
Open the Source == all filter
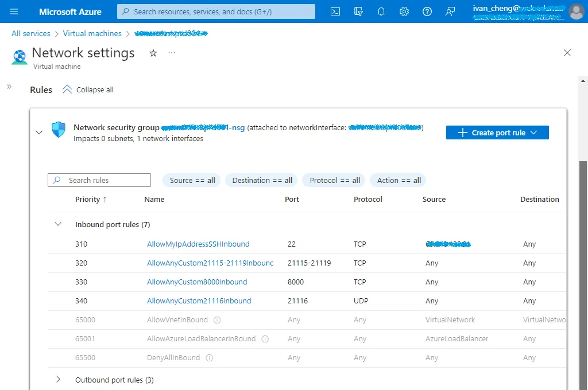(192, 180)
